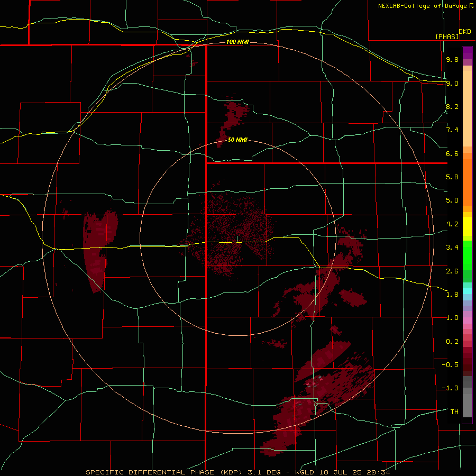
Task: Click the 3.4 color scale value
Action: point(452,248)
